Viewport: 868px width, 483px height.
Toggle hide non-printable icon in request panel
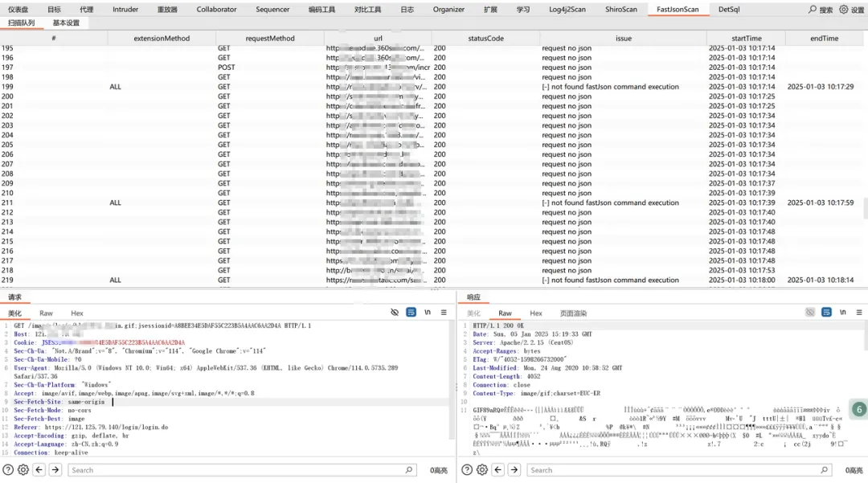click(x=395, y=313)
